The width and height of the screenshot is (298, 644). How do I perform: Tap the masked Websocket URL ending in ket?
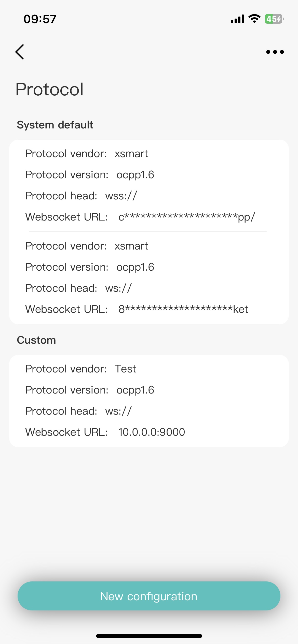183,309
